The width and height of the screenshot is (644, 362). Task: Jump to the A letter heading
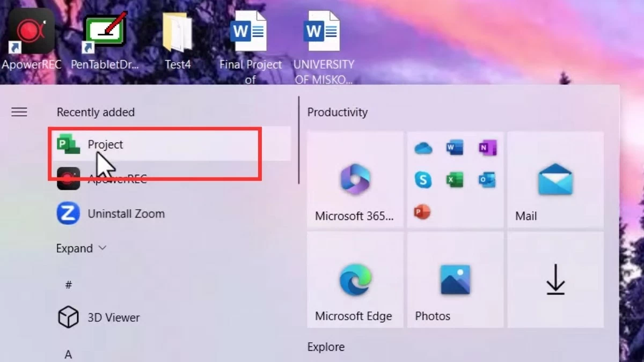pos(68,354)
